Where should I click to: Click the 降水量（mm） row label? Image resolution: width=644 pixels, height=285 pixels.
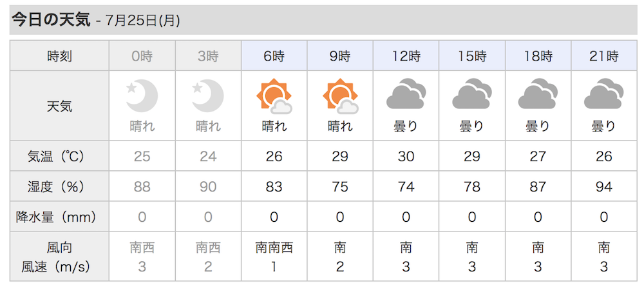(x=59, y=217)
